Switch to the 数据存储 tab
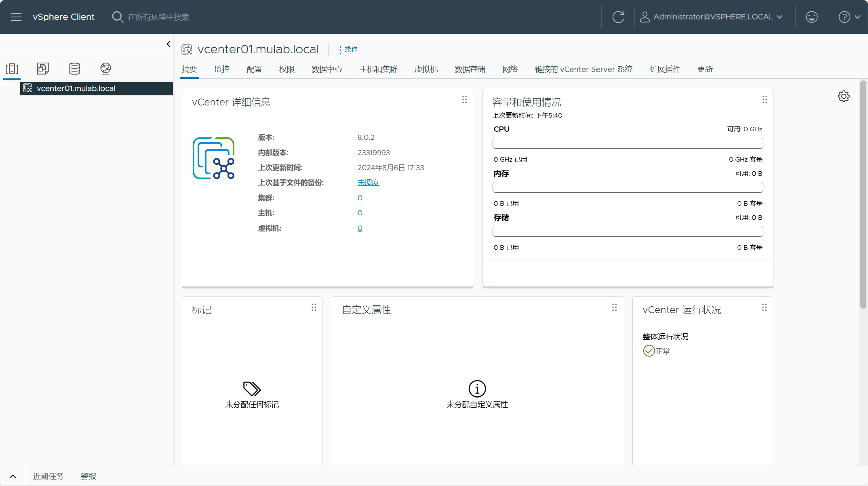The image size is (868, 486). 470,69
